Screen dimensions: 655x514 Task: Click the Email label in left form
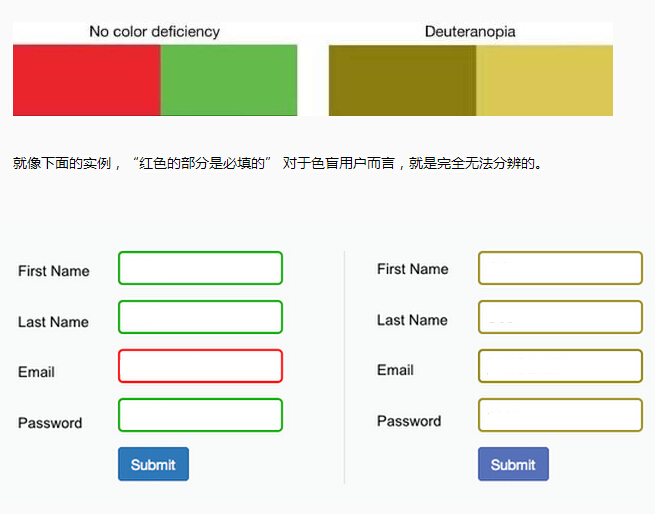tap(36, 372)
